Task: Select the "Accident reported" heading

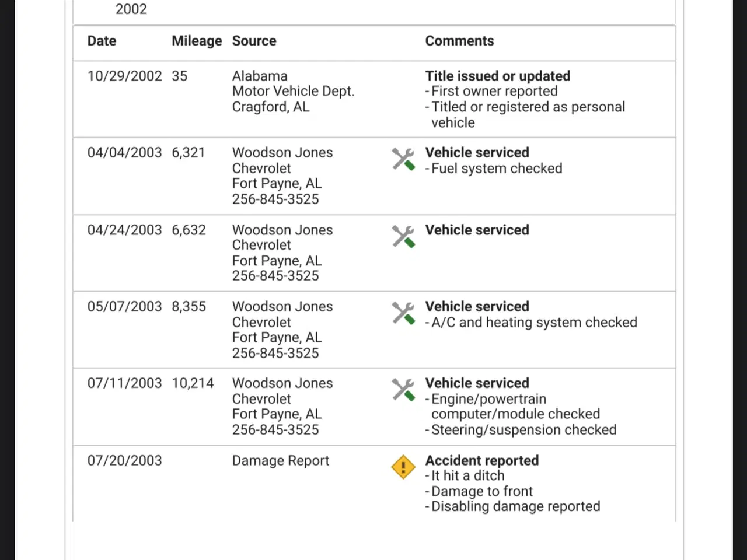Action: pos(481,460)
